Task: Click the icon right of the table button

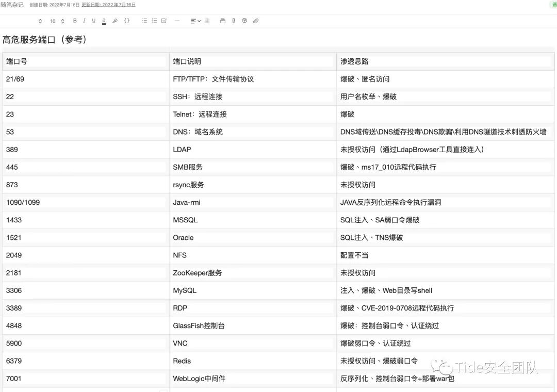Action: (223, 21)
